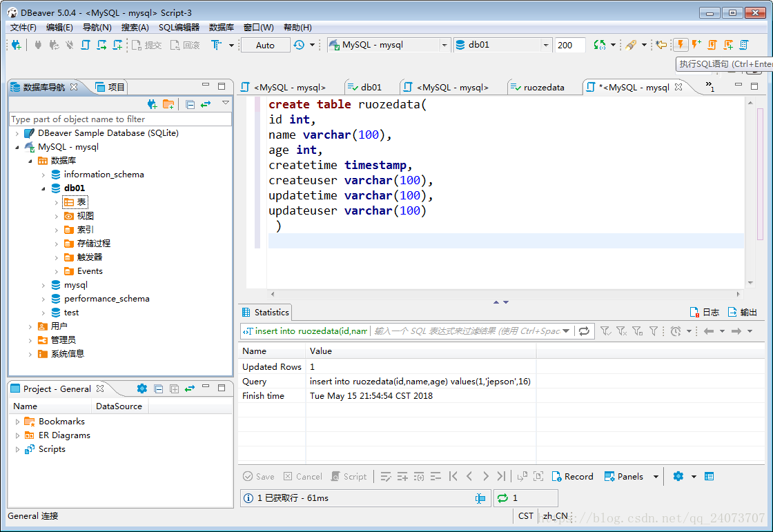Click the editor horizontal scrollbar right arrow
Viewport: 773px width, 532px height.
(738, 294)
